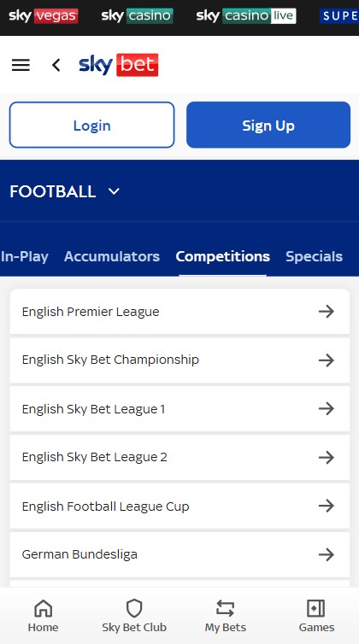
Task: Go back using the left chevron icon
Action: (x=56, y=65)
